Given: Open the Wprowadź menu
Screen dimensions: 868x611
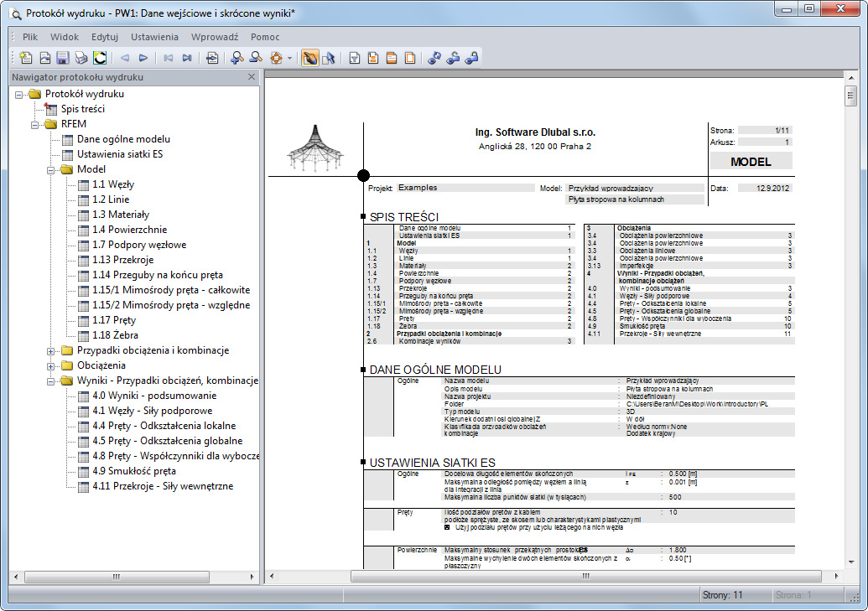Looking at the screenshot, I should [215, 37].
